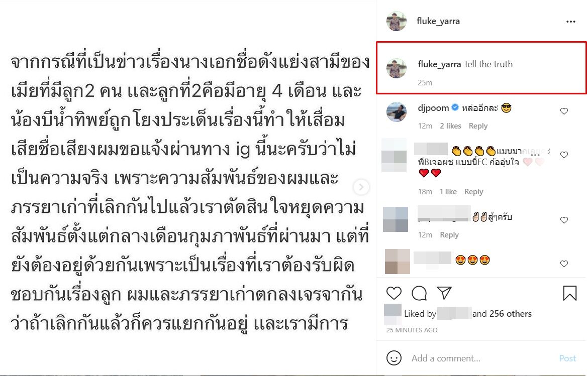This screenshot has height=376, width=588.
Task: Open emoji picker smiley icon
Action: [394, 358]
